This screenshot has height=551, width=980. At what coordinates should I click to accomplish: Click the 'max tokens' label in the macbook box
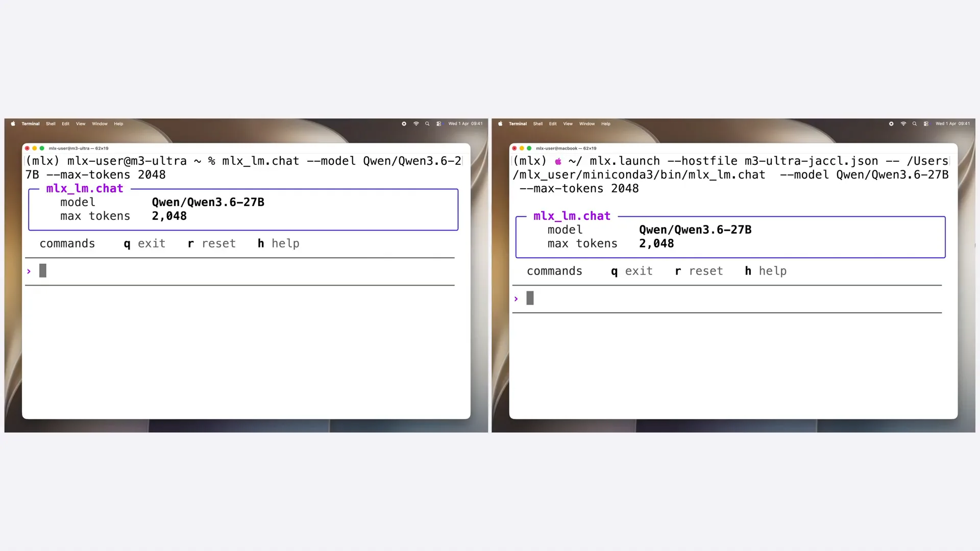click(582, 244)
